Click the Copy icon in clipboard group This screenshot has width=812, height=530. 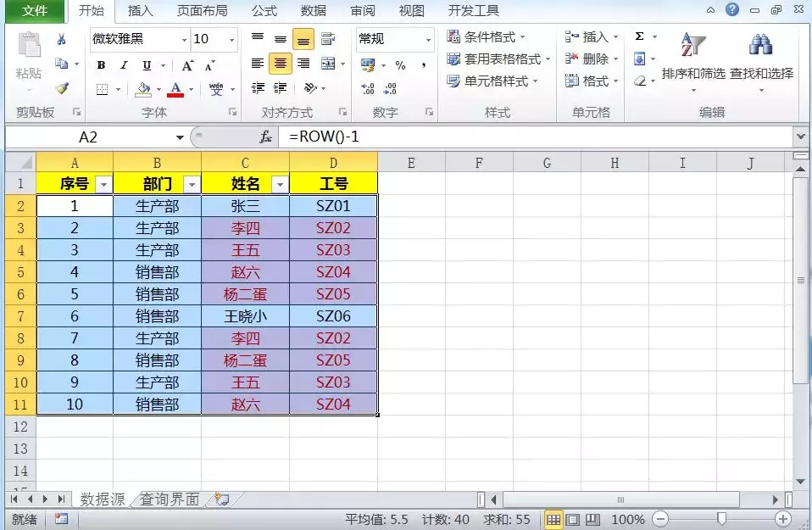click(x=62, y=64)
